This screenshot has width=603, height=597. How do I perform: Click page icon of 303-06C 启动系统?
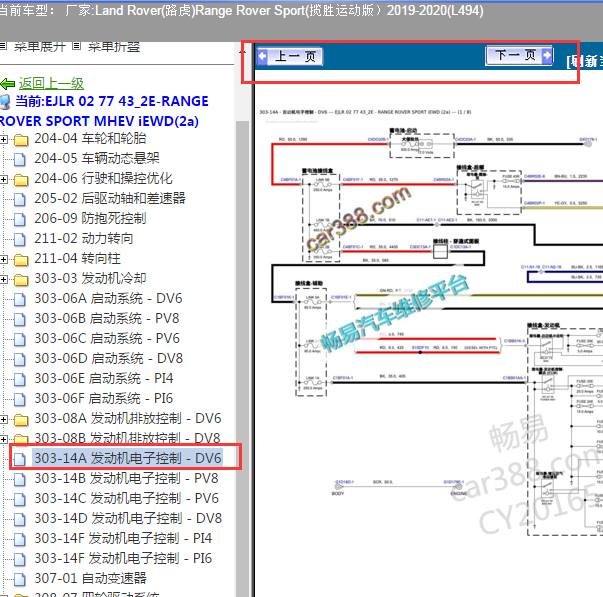[20, 339]
